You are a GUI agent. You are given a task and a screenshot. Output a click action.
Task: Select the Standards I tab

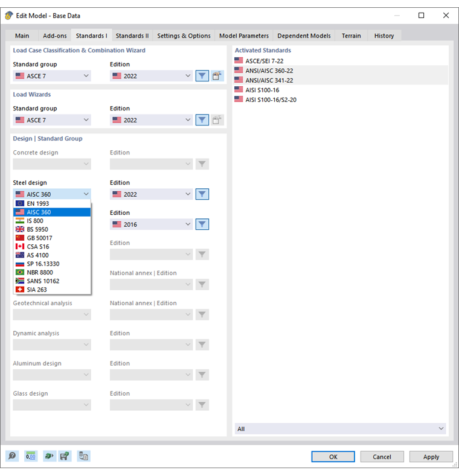(91, 36)
